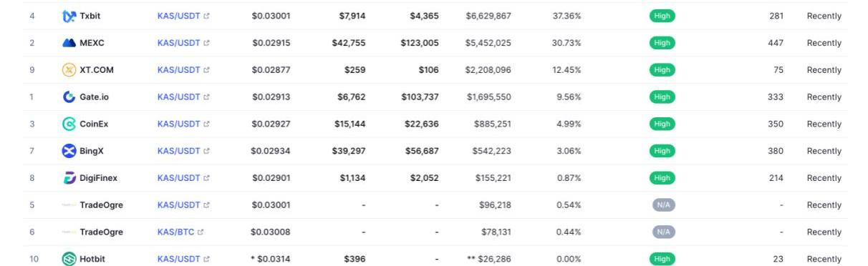Click the MEXC exchange logo icon
This screenshot has height=266, width=868.
69,43
